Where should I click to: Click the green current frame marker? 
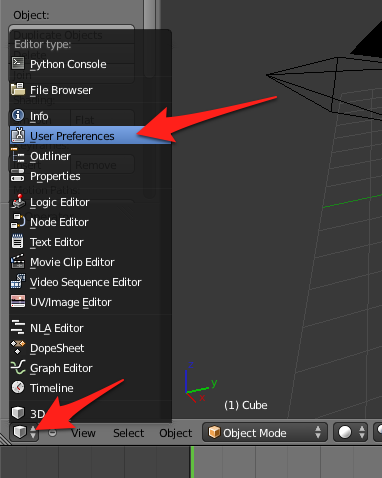point(192,462)
